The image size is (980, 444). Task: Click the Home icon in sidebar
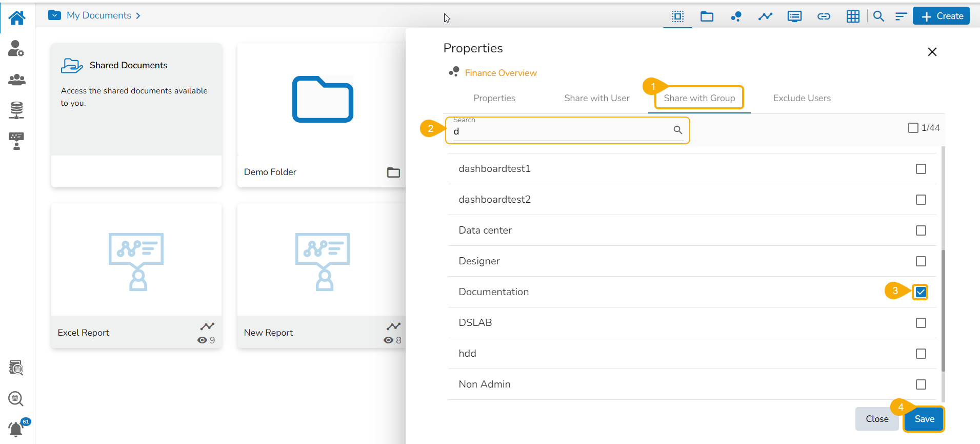click(x=17, y=18)
